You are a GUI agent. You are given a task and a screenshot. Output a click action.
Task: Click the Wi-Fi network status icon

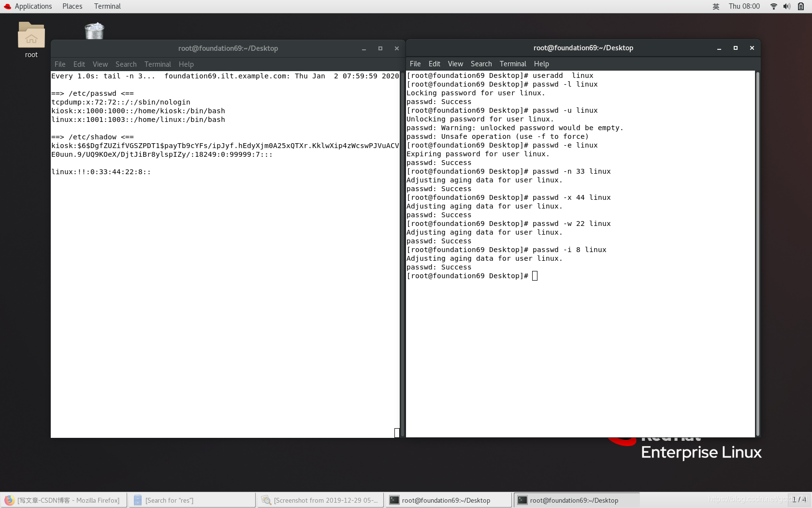774,6
